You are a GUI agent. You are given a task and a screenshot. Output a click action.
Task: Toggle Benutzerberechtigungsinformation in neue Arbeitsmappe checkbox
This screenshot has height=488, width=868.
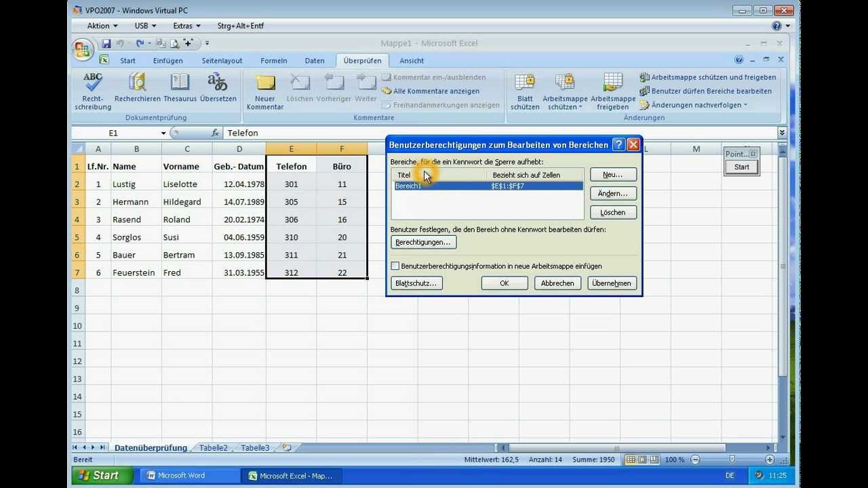(395, 266)
